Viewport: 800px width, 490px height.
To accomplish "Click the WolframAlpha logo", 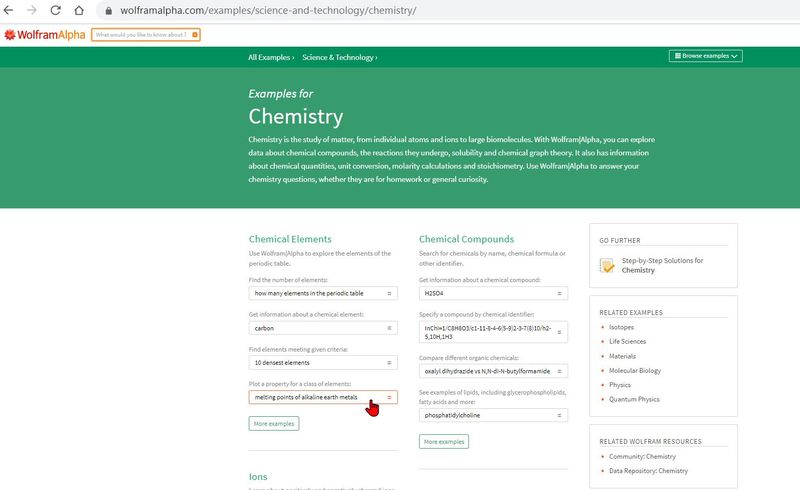I will click(44, 34).
